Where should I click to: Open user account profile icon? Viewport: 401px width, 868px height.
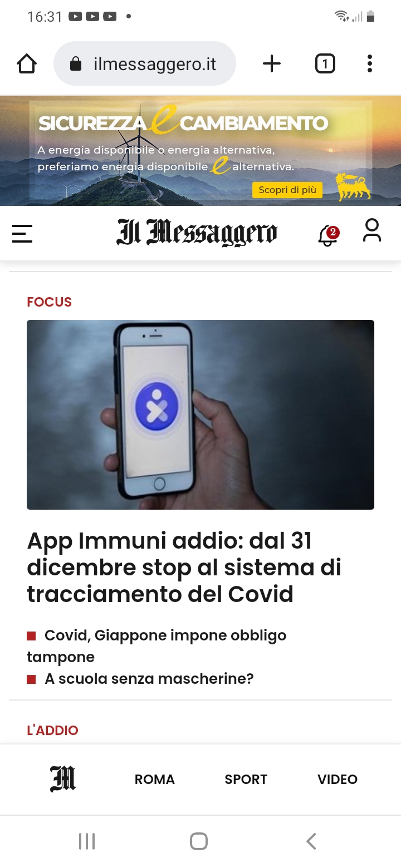pos(372,230)
